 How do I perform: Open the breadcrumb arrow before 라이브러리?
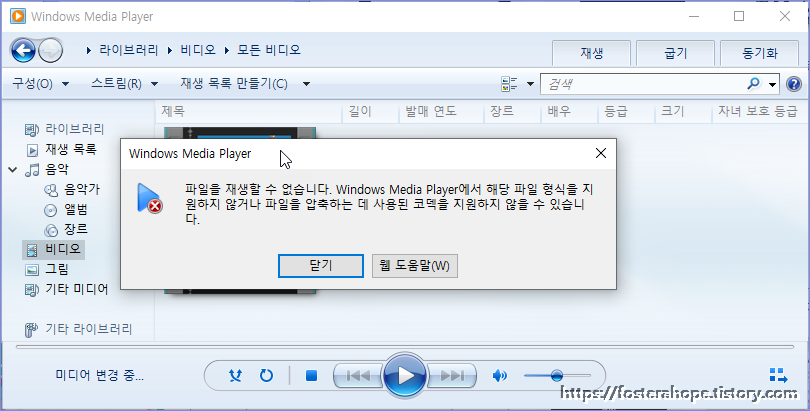(x=89, y=51)
